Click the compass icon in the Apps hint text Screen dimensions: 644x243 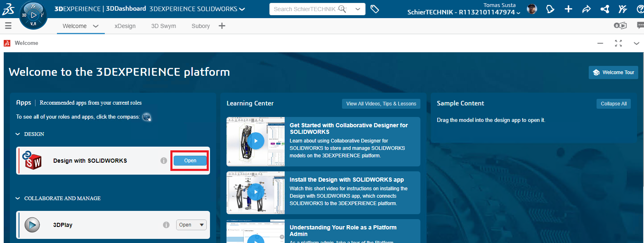(146, 117)
